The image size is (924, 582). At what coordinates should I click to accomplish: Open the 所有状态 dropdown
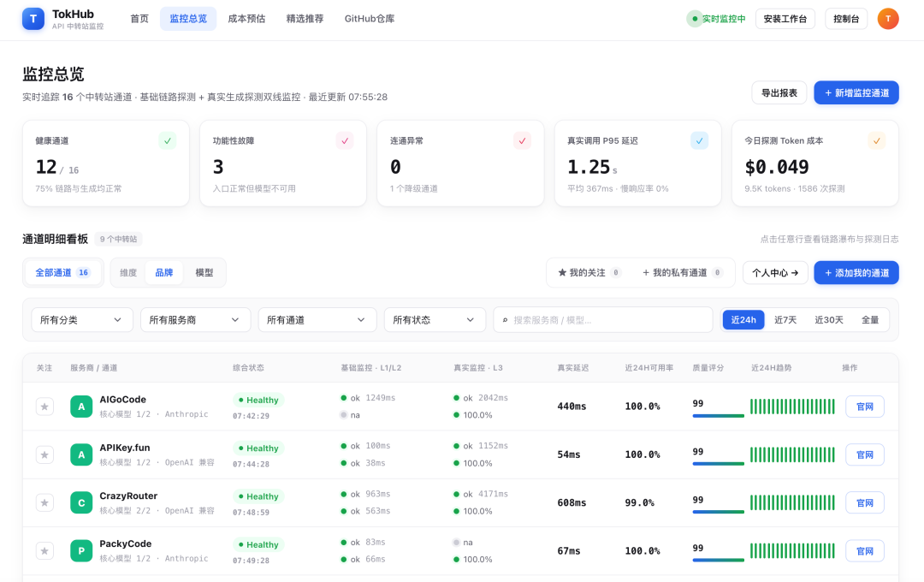coord(435,319)
